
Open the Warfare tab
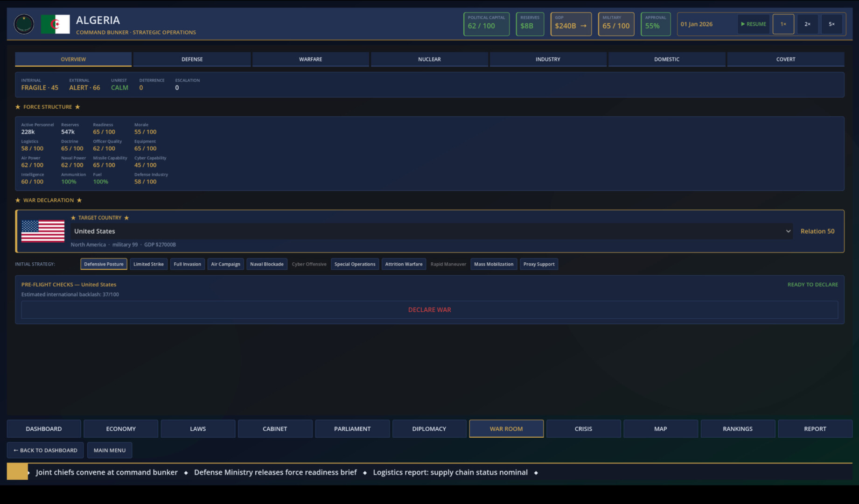(x=310, y=59)
